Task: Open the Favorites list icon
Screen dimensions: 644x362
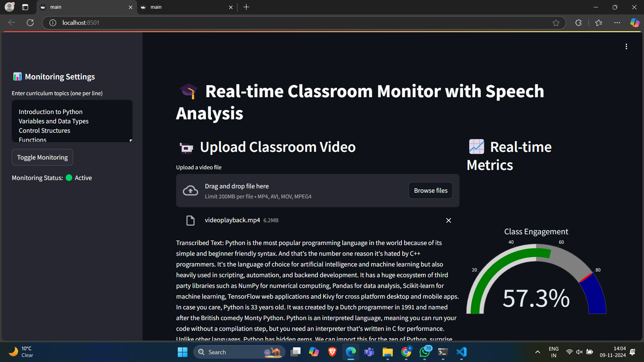Action: 599,22
